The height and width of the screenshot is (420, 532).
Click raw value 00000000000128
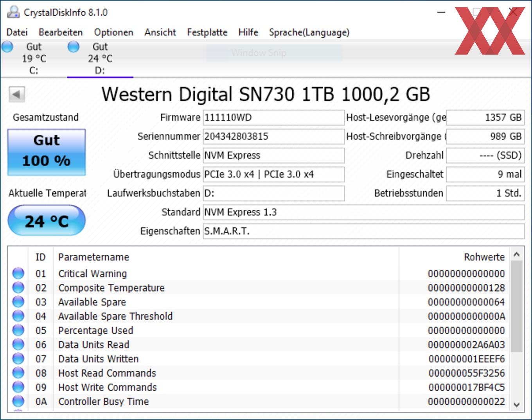tap(466, 288)
